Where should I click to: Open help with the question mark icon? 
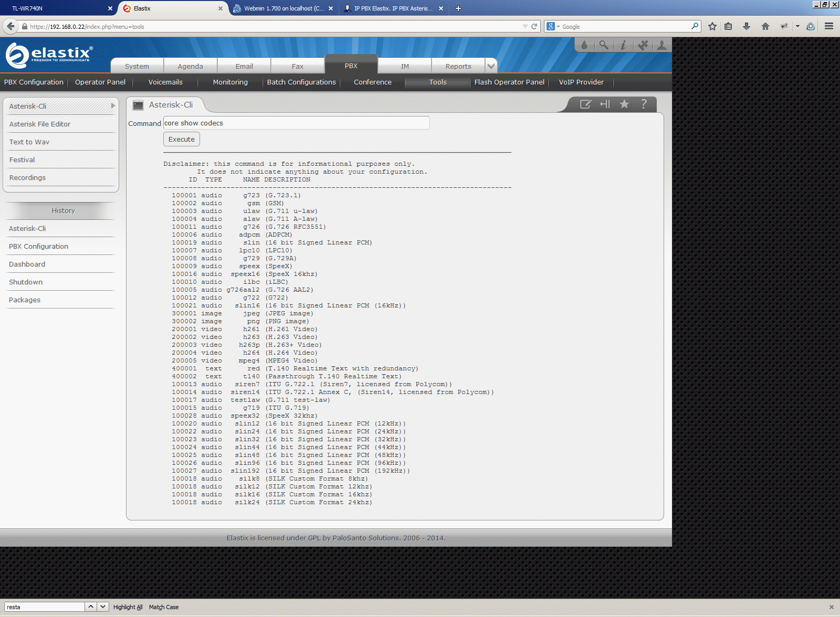click(644, 104)
